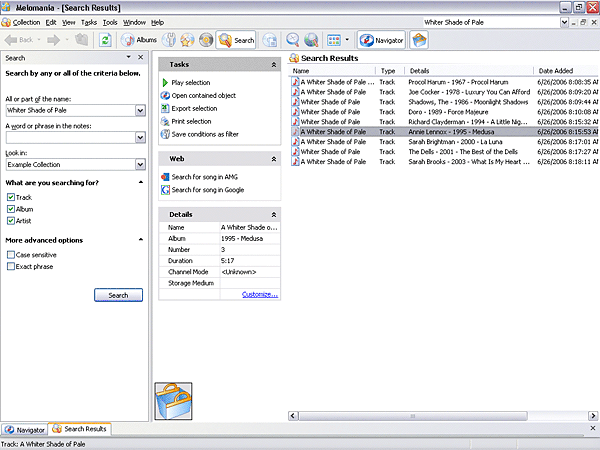Open the Tools menu
The width and height of the screenshot is (600, 450).
[x=110, y=22]
